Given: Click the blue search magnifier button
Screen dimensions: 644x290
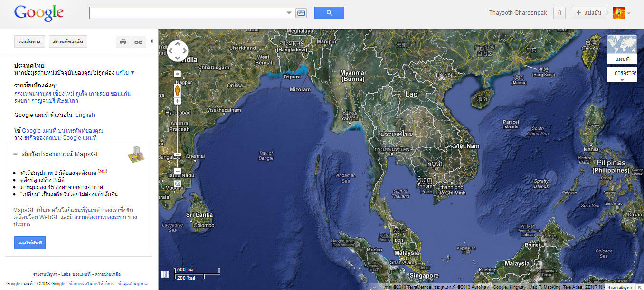Looking at the screenshot, I should tap(329, 13).
